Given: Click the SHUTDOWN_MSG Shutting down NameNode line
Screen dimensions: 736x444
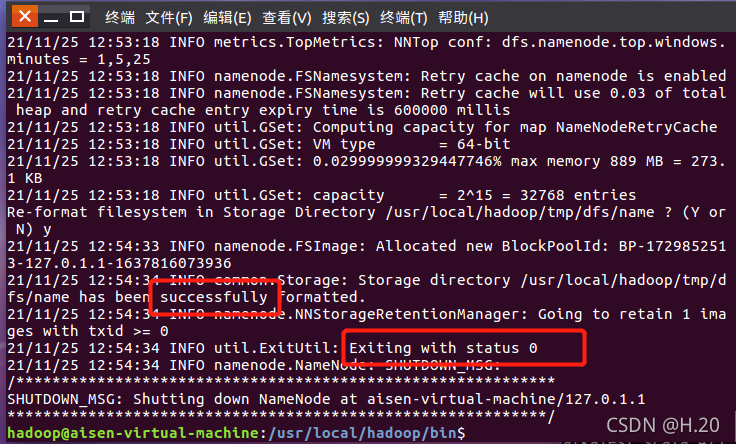Looking at the screenshot, I should click(x=326, y=399).
